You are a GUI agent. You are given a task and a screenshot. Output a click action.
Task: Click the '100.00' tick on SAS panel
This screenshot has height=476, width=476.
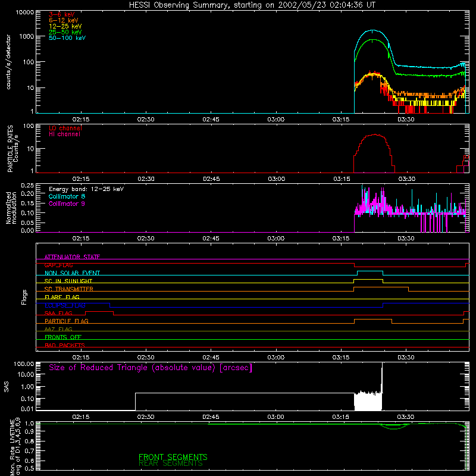click(24, 364)
